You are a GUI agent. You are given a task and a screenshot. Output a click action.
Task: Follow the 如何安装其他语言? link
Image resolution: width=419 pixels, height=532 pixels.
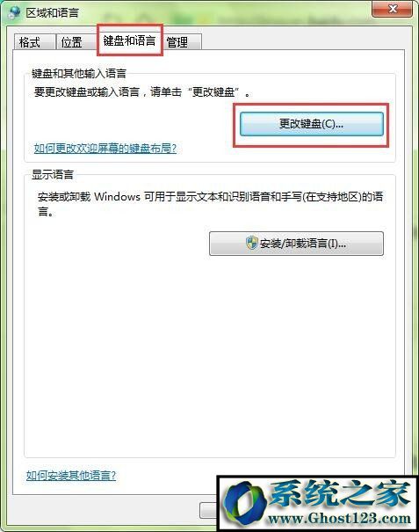click(x=71, y=476)
